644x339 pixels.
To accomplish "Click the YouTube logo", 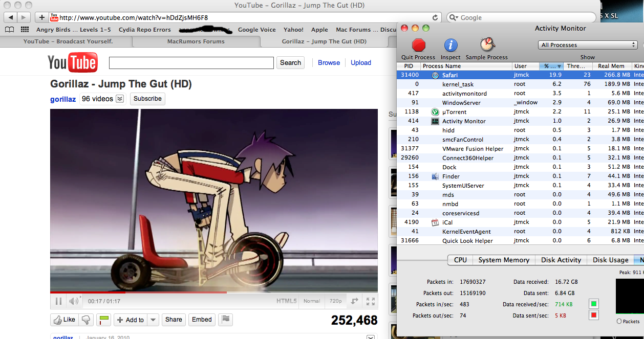I will click(x=72, y=62).
